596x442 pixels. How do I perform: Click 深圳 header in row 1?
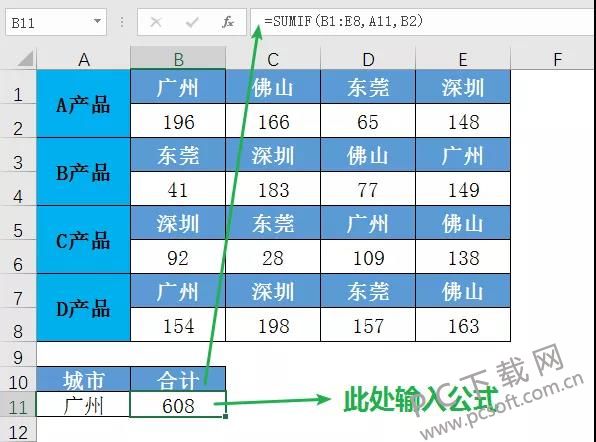[463, 87]
